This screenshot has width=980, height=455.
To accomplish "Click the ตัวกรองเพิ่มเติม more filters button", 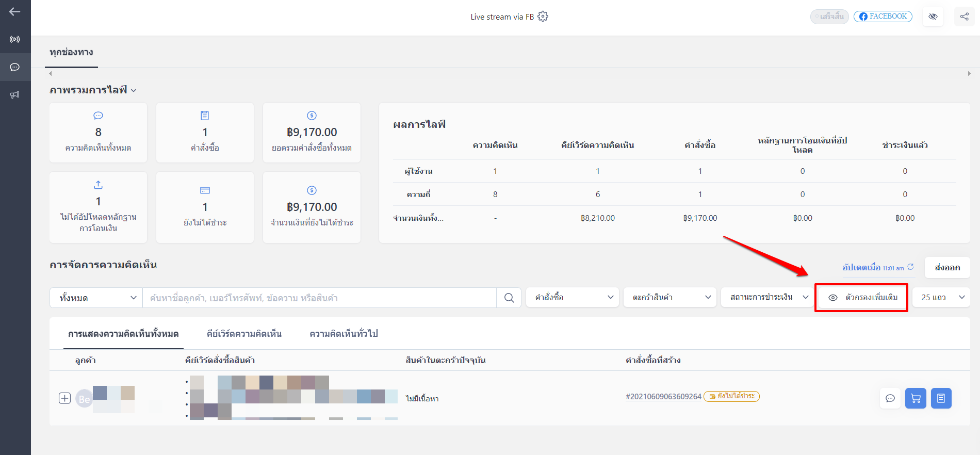I will click(863, 298).
